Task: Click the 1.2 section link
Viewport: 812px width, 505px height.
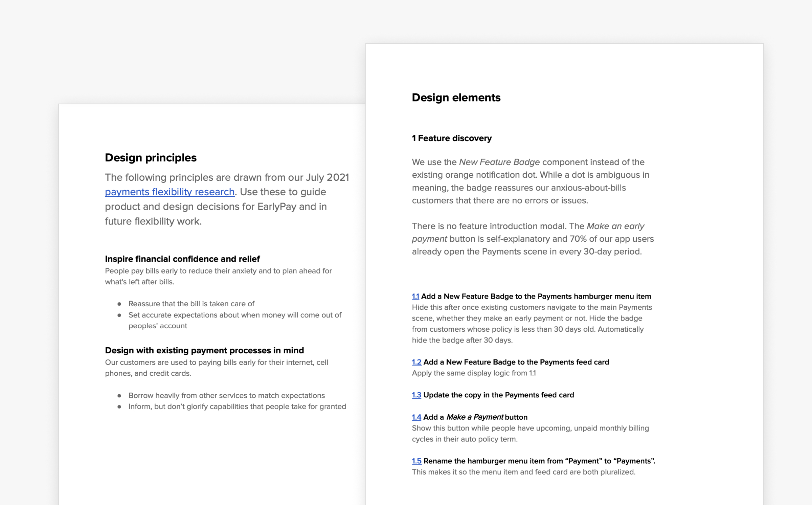Action: (416, 362)
